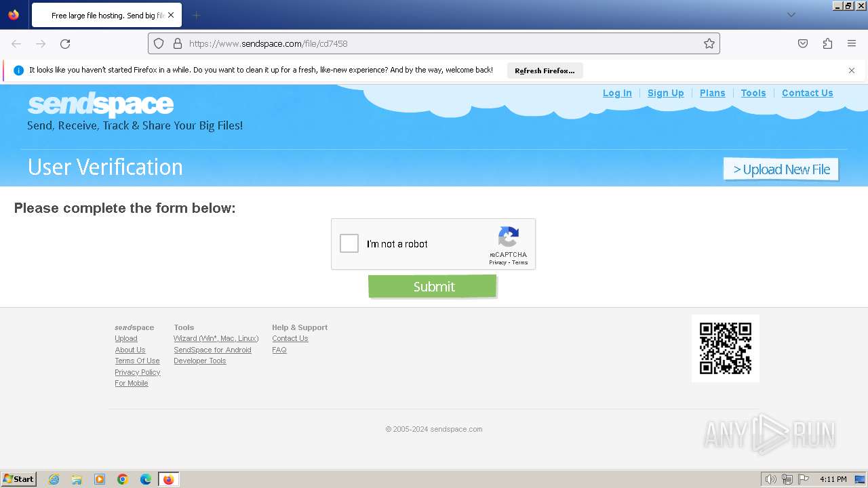The width and height of the screenshot is (868, 488).
Task: Go forward to next page
Action: 41,43
